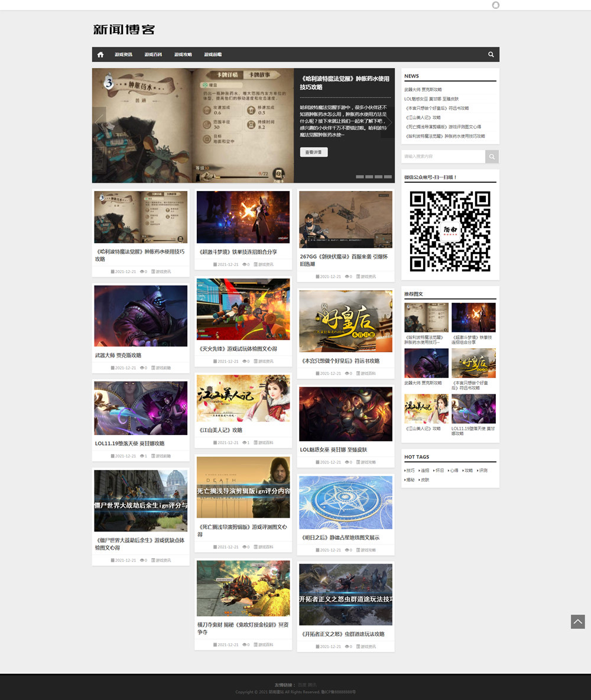Viewport: 591px width, 700px height.
Task: Open NEWS item LOL魅惑女巫 莫甘娜 至臻皮肤
Action: tap(431, 99)
